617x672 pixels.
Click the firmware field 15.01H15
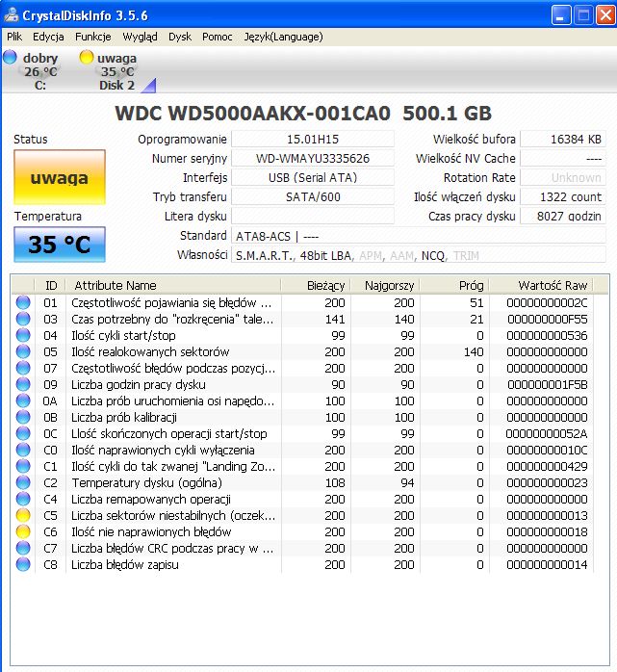click(313, 139)
